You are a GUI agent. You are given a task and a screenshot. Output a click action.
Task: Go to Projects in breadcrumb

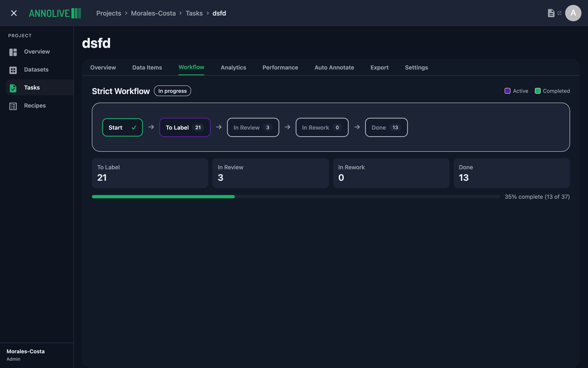pos(109,13)
